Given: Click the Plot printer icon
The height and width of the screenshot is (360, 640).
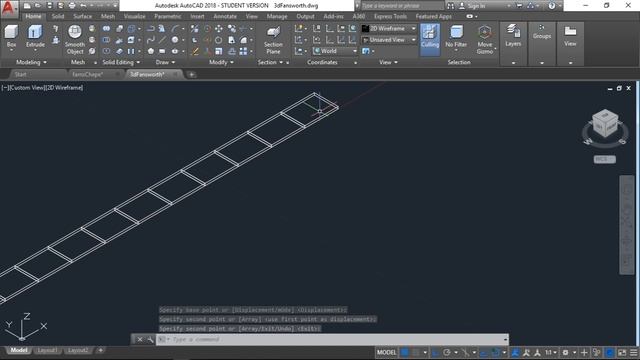Looking at the screenshot, I should coord(72,6).
